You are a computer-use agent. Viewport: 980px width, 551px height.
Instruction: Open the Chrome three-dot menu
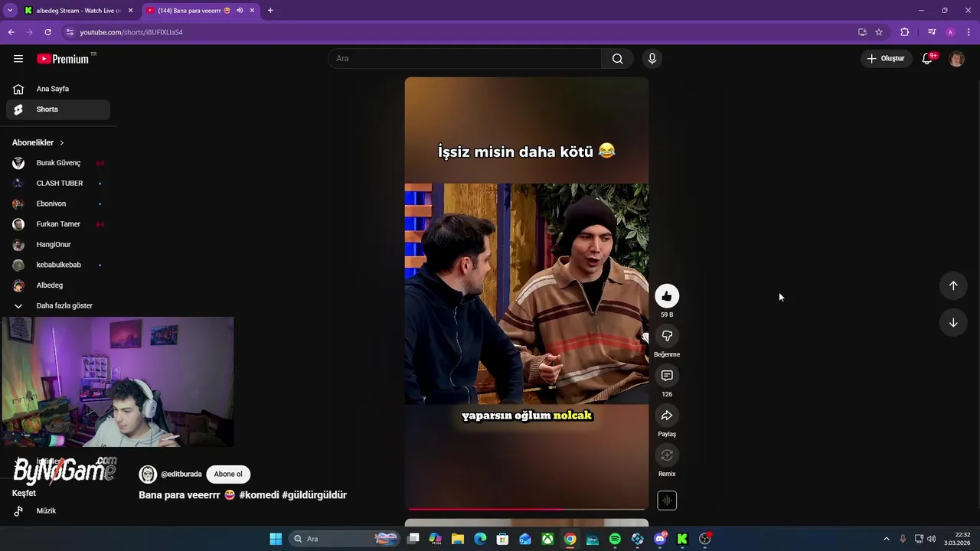tap(969, 32)
